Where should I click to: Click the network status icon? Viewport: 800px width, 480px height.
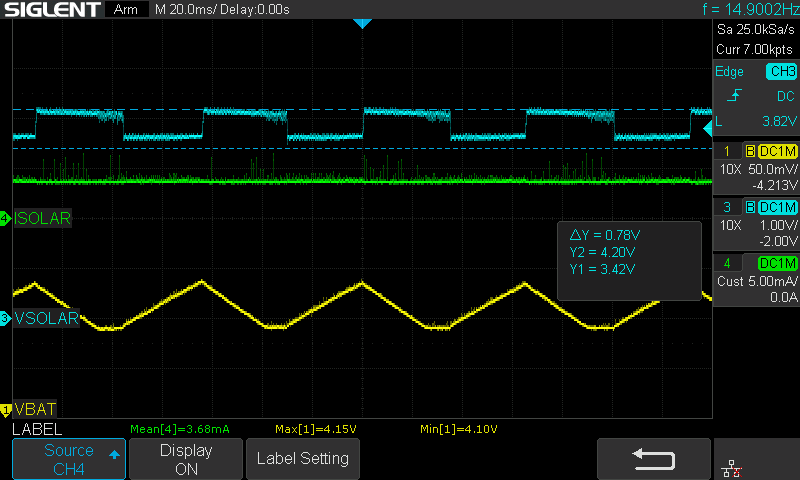coord(730,466)
